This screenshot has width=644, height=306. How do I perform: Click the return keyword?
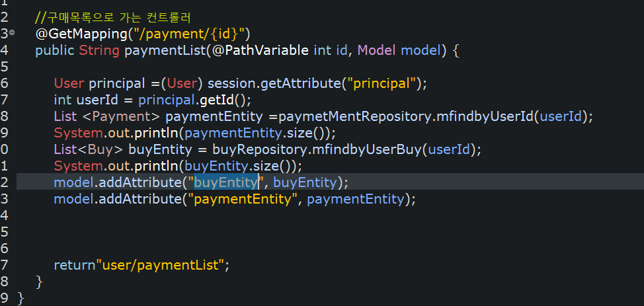click(74, 265)
